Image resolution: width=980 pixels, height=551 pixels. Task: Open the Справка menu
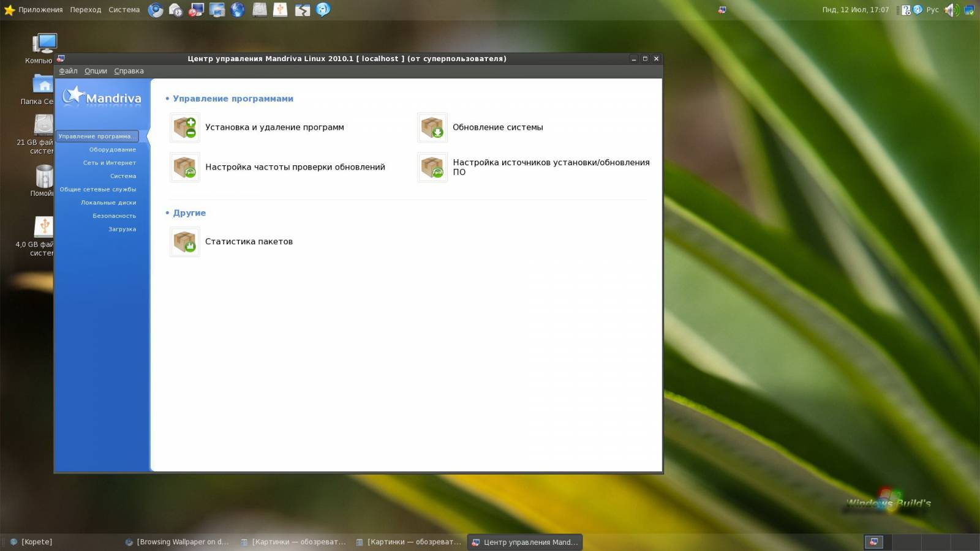pyautogui.click(x=129, y=71)
